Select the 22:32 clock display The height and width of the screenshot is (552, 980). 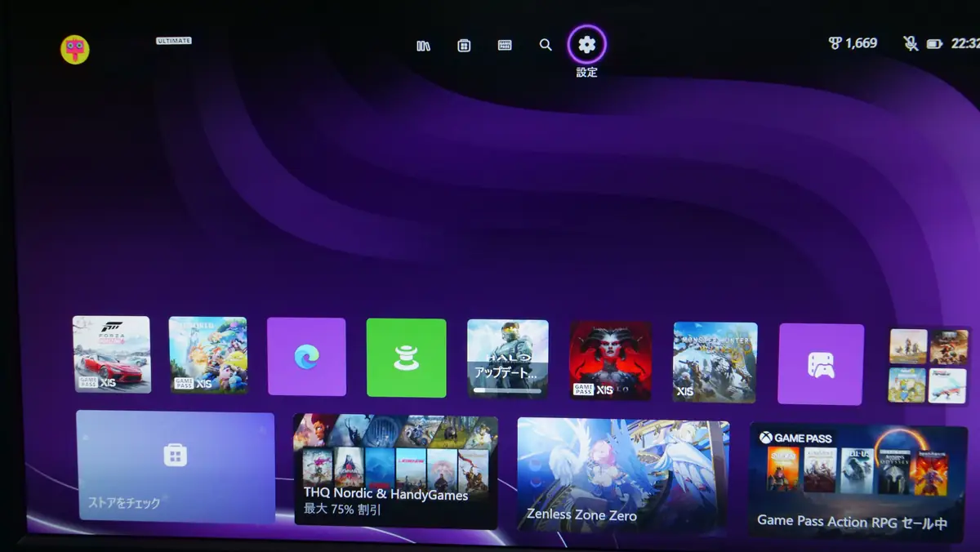pyautogui.click(x=965, y=43)
